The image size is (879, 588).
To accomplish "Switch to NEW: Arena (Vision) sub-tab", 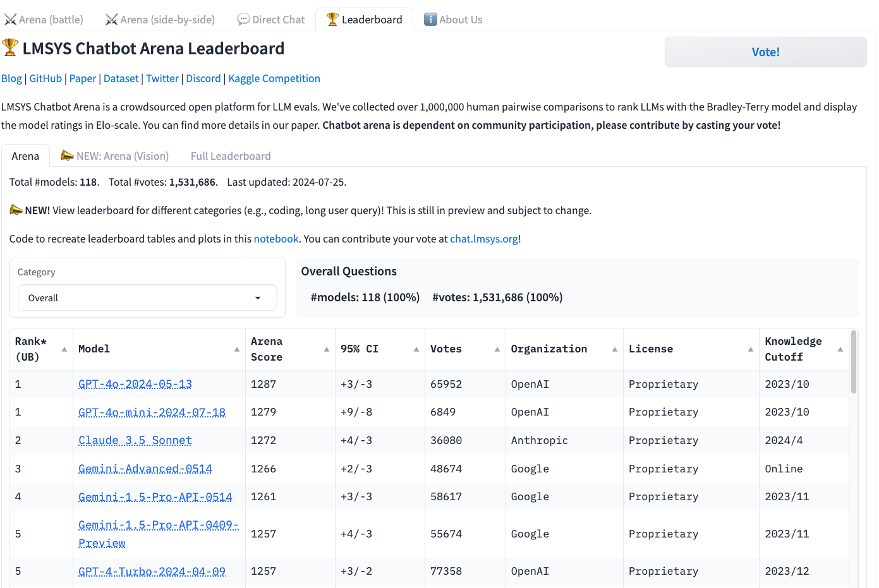I will (114, 156).
